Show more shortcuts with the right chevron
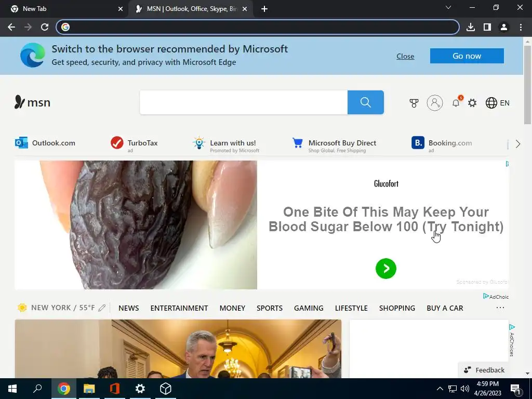The width and height of the screenshot is (532, 399). (518, 144)
